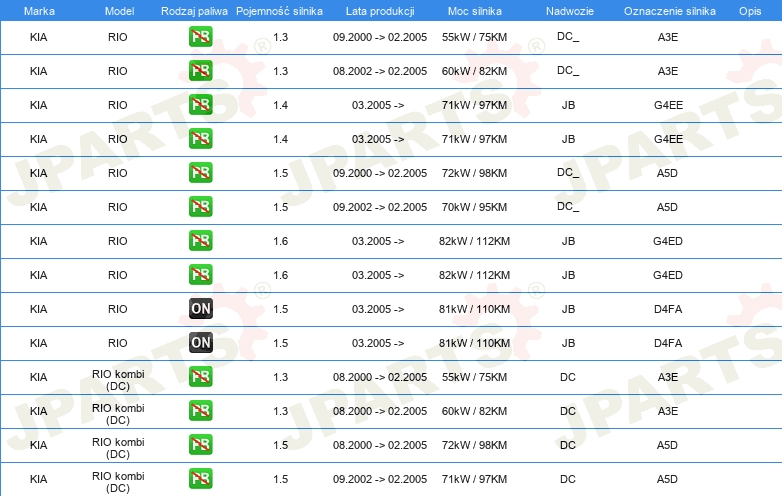Click petrol icon in RIO 55kW / 75KM DC_ row
The image size is (782, 496).
point(200,37)
